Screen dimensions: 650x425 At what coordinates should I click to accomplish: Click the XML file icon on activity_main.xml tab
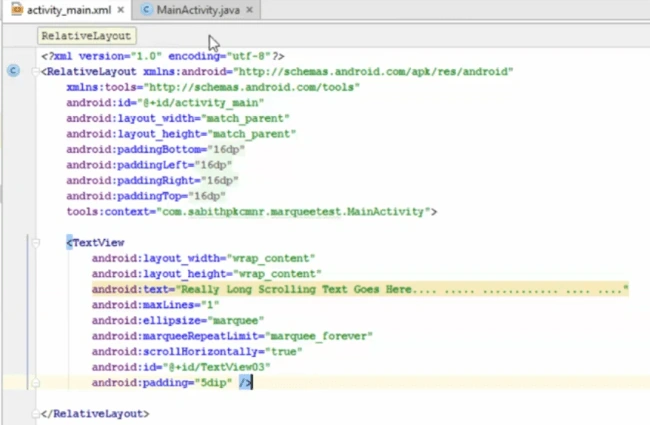(x=17, y=9)
